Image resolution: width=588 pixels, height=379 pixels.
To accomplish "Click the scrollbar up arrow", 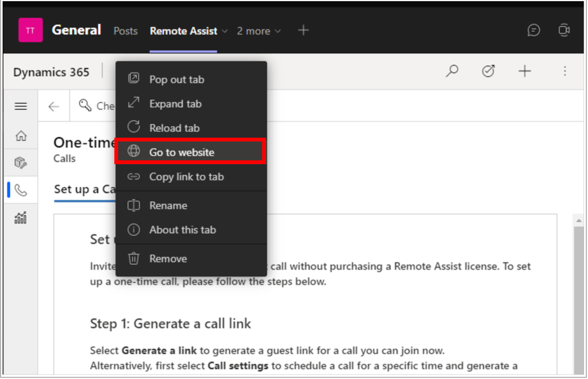I will point(579,220).
